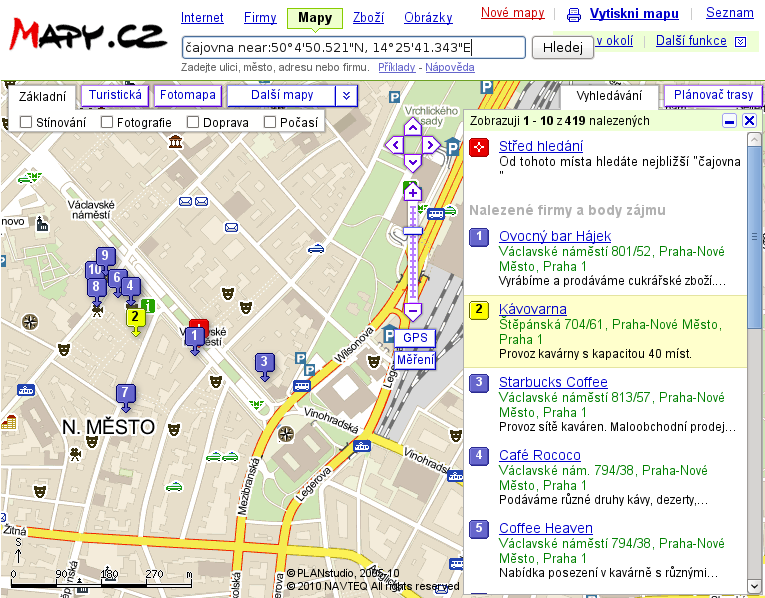Pan the map right with the arrow

point(431,145)
